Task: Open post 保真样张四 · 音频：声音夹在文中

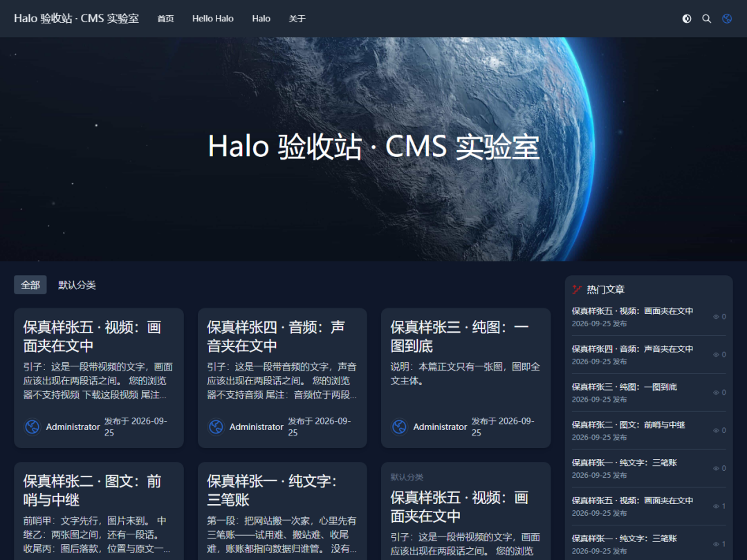Action: click(276, 336)
